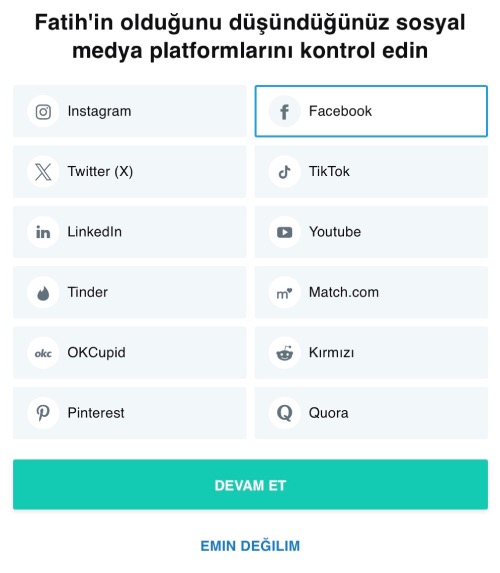500x573 pixels.
Task: Click the Reddit alien icon
Action: click(x=284, y=353)
